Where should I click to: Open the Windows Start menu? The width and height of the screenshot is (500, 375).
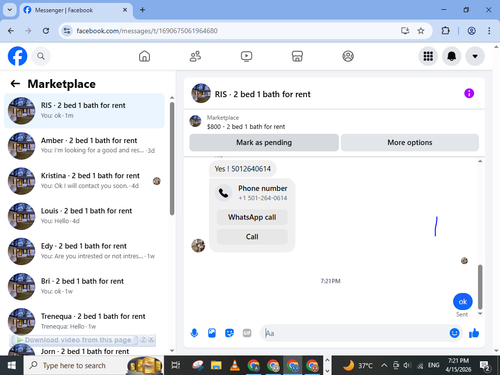12,365
